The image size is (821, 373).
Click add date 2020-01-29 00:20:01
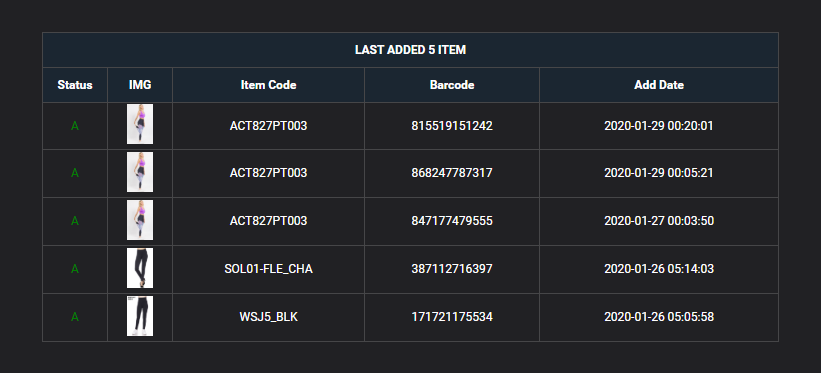tap(659, 126)
